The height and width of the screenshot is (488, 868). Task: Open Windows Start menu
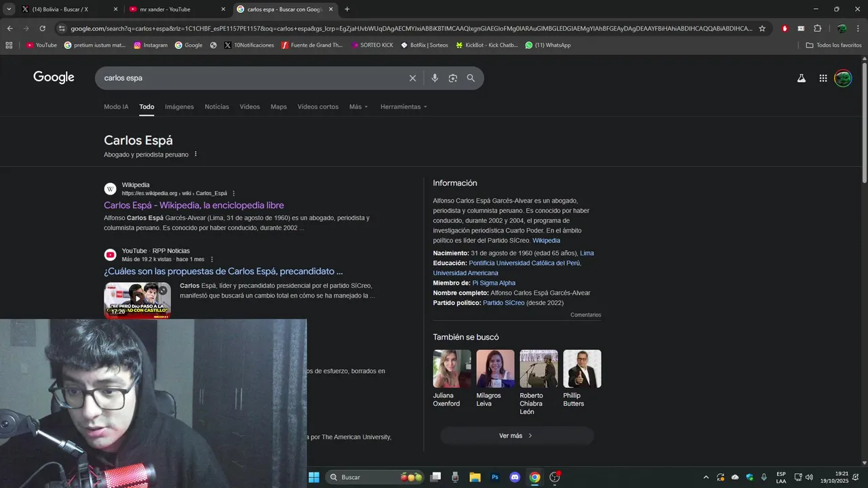pyautogui.click(x=314, y=477)
